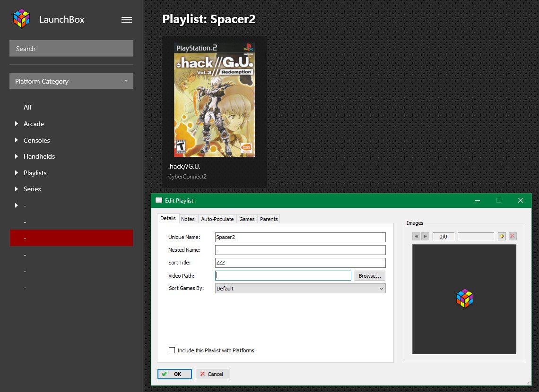
Task: Click the Cancel button
Action: 213,374
